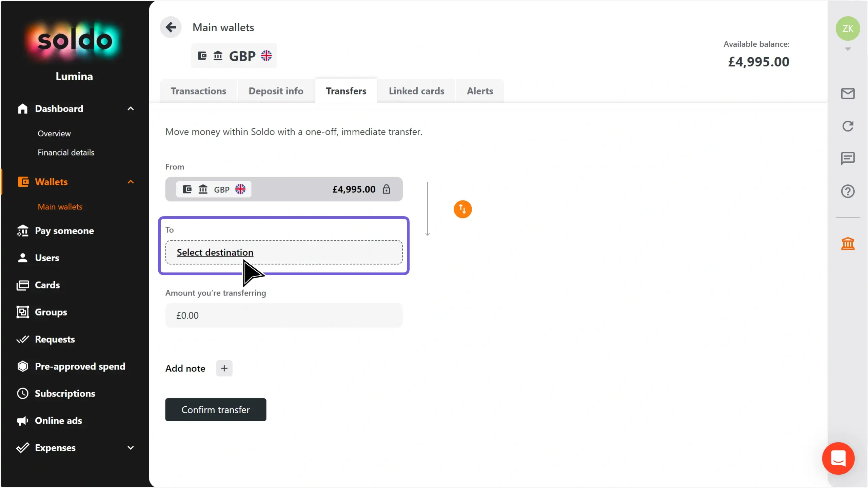Open the Select destination dropdown
The width and height of the screenshot is (868, 488).
point(284,252)
